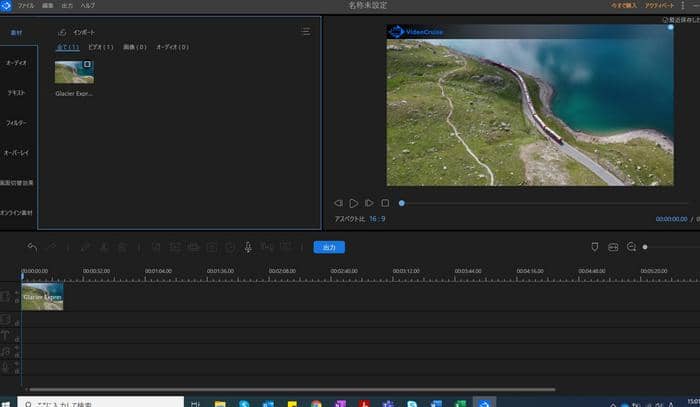
Task: Zoom out the timeline with magnifier
Action: [x=631, y=247]
